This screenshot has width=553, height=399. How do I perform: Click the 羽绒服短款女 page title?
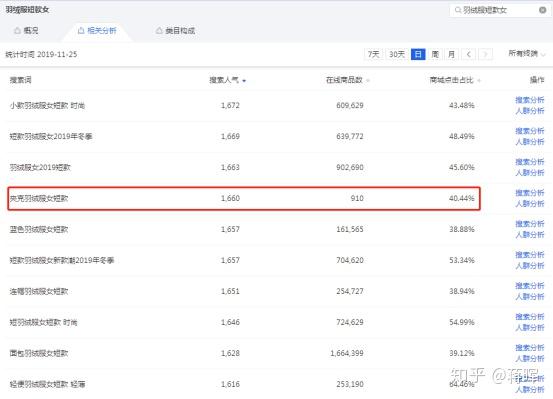[x=27, y=10]
